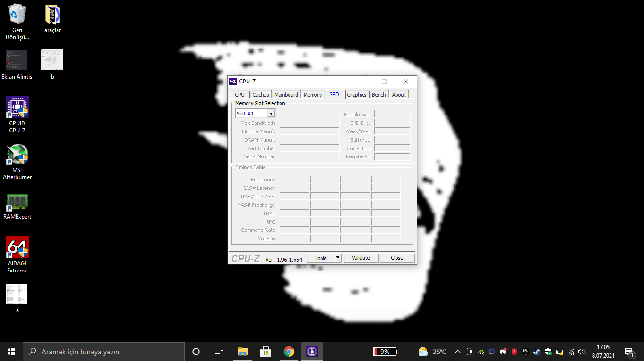Open Windows Security from the tray
644x361 pixels.
(548, 352)
